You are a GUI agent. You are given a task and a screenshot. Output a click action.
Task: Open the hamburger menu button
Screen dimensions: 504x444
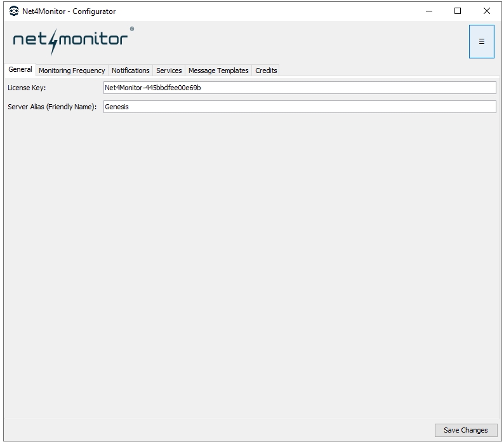click(481, 41)
